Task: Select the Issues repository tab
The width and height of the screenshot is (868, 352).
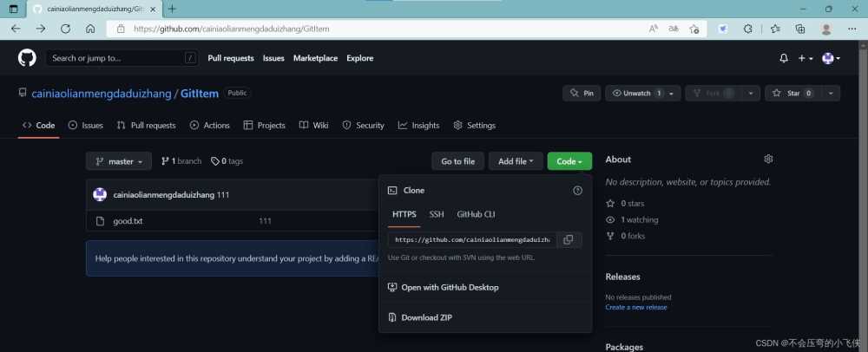Action: 86,126
